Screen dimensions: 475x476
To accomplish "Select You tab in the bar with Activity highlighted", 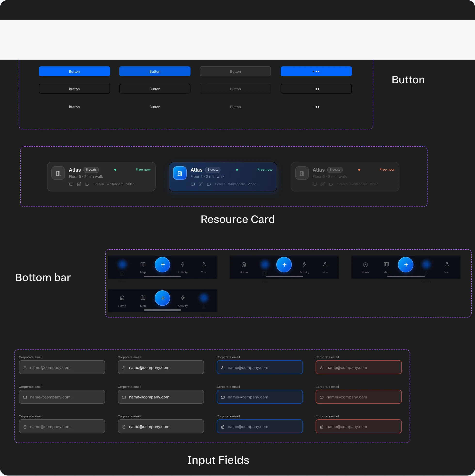I will point(447,268).
